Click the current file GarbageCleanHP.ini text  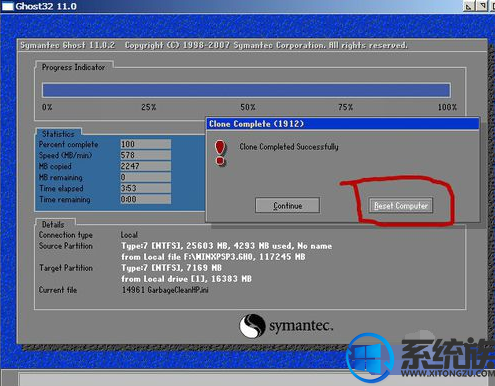(x=165, y=290)
